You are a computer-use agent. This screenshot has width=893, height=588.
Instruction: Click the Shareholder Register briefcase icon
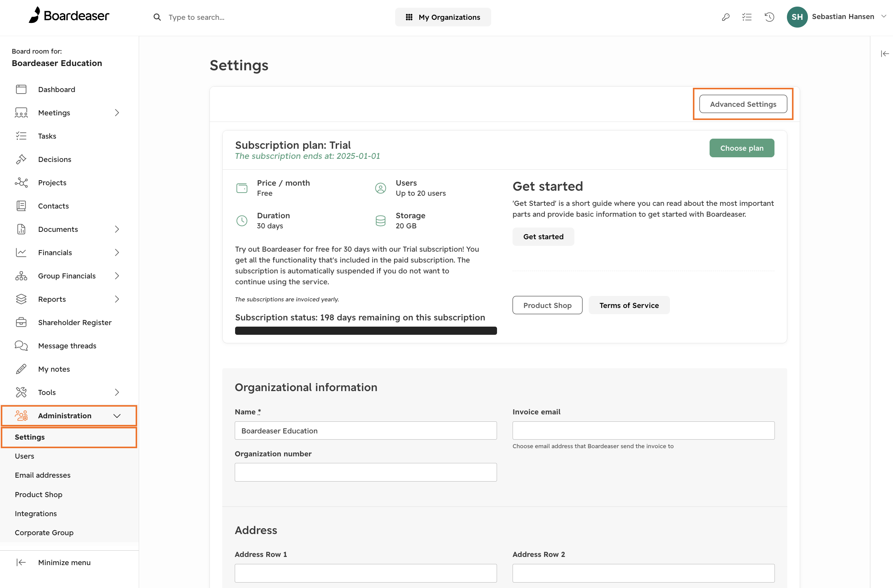pos(21,322)
